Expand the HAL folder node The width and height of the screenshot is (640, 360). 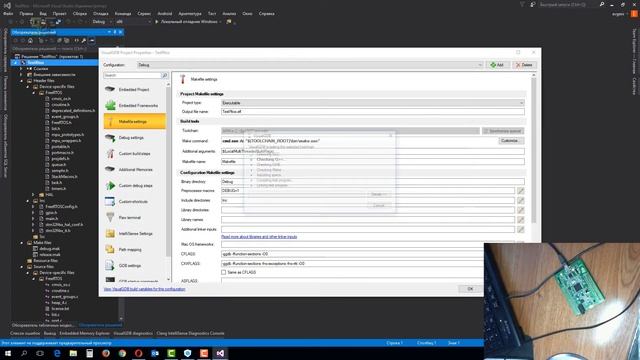[x=33, y=195]
